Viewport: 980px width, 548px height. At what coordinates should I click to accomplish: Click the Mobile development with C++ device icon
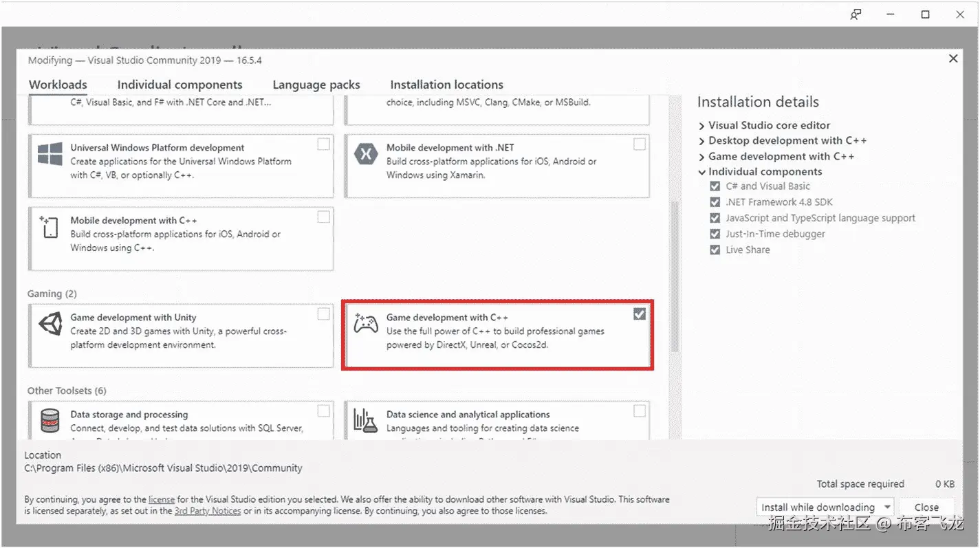click(49, 227)
